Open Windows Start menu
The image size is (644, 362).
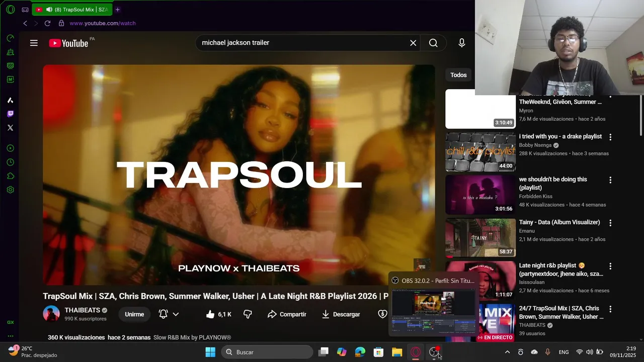(210, 352)
